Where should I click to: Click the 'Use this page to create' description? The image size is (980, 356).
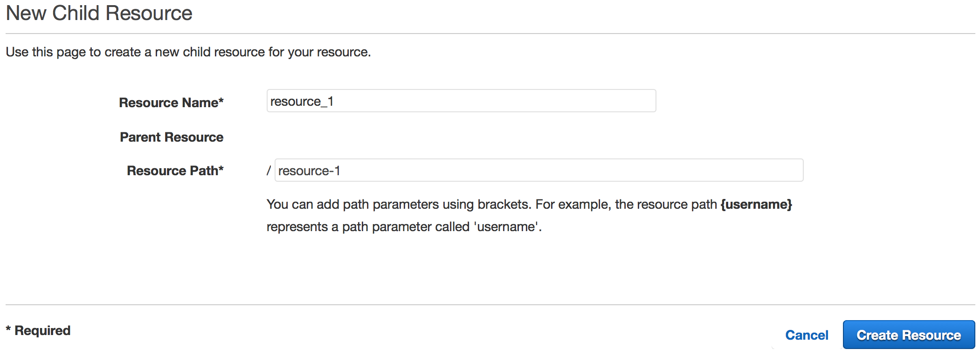coord(188,52)
